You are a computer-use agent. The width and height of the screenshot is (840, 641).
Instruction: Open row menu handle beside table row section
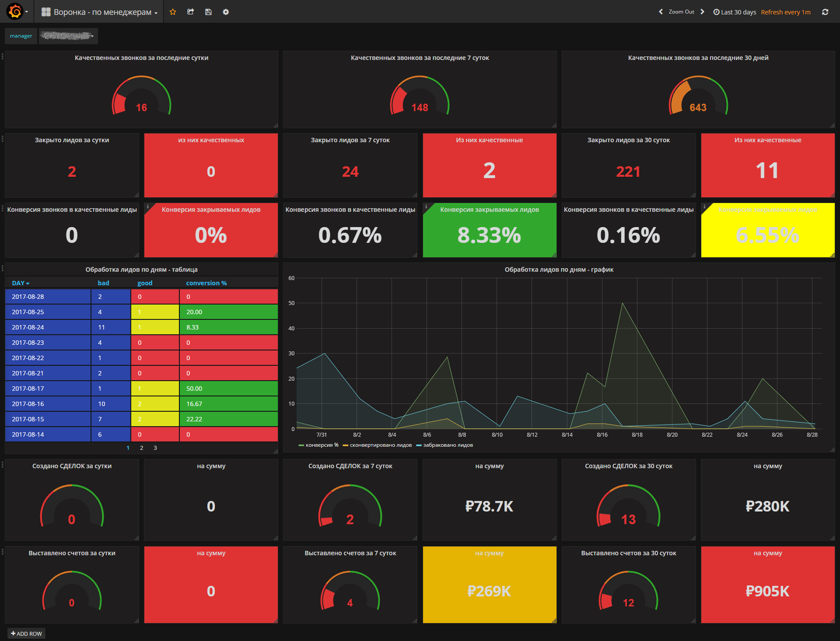[x=2, y=268]
